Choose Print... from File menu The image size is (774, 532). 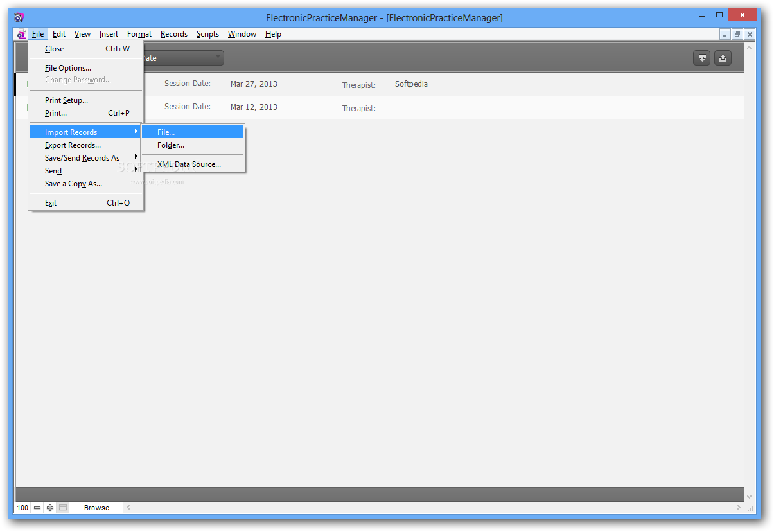(x=85, y=113)
